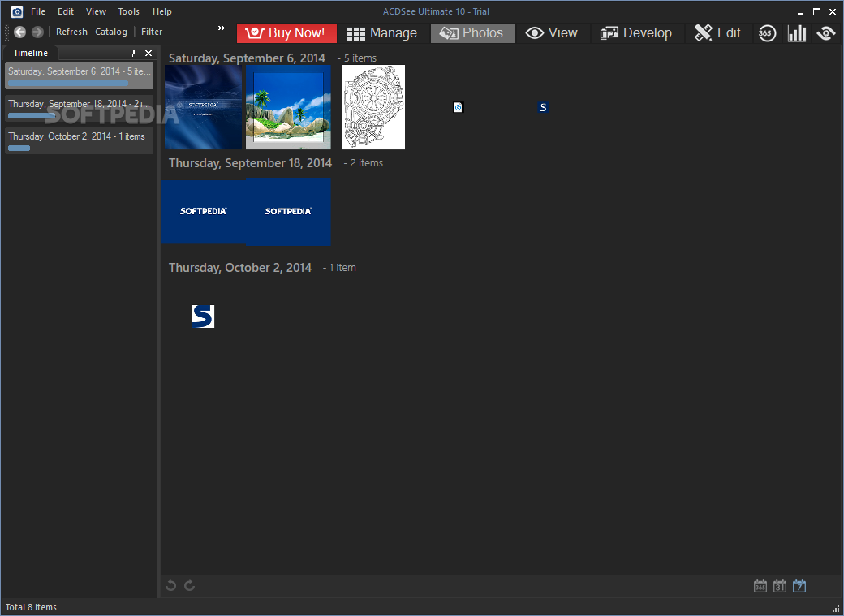
Task: Select the black-and-white line drawing thumbnail
Action: pyautogui.click(x=373, y=107)
